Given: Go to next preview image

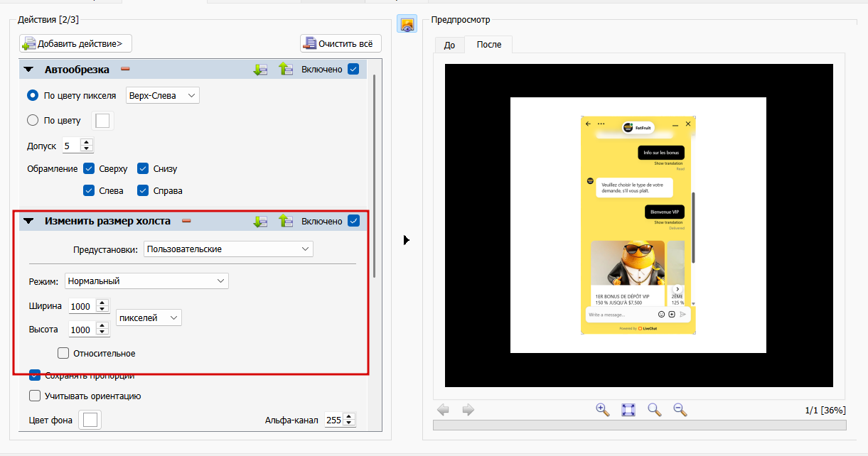Looking at the screenshot, I should click(468, 410).
